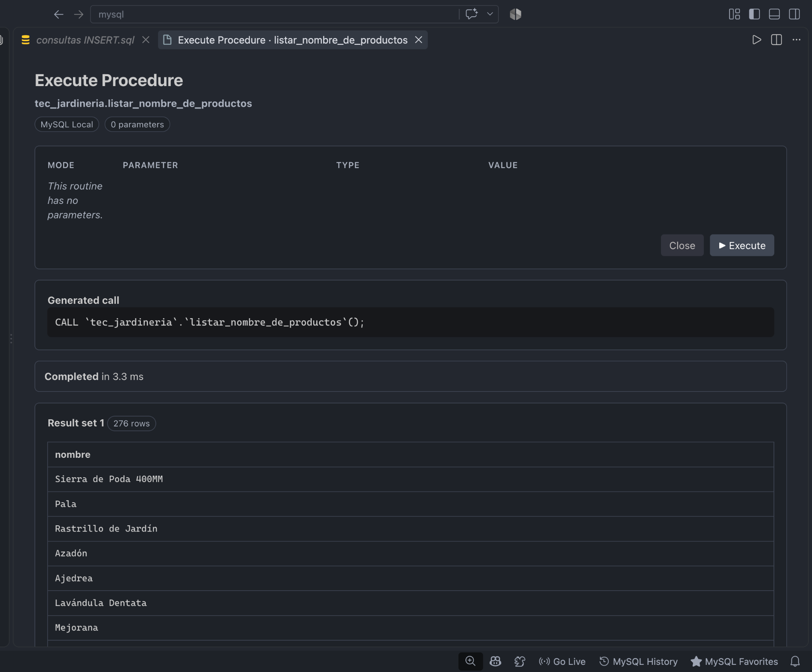Image resolution: width=812 pixels, height=672 pixels.
Task: Close the consultas INSERT.sql tab
Action: (x=146, y=40)
